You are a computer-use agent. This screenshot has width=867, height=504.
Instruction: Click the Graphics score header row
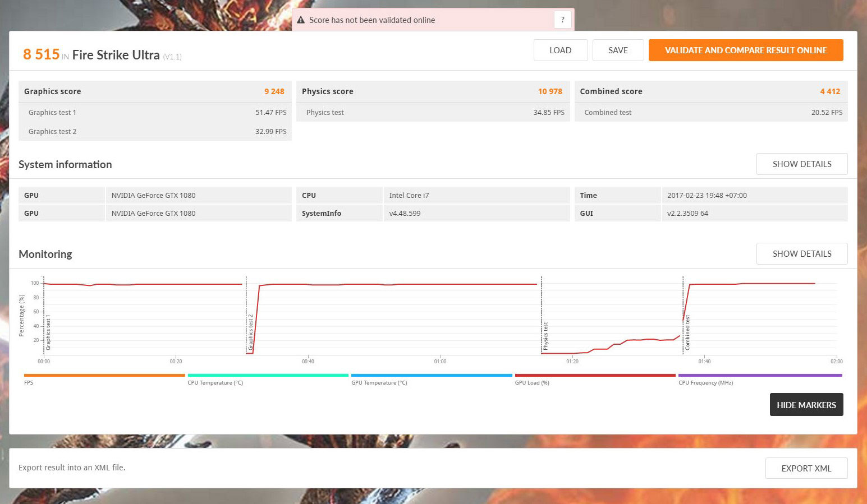point(155,91)
